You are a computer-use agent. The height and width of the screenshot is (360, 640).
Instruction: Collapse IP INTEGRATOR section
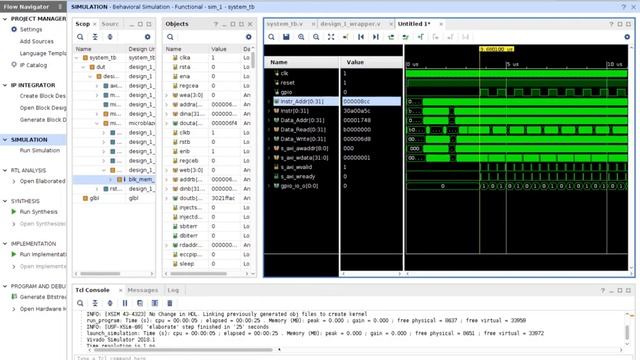coord(5,85)
